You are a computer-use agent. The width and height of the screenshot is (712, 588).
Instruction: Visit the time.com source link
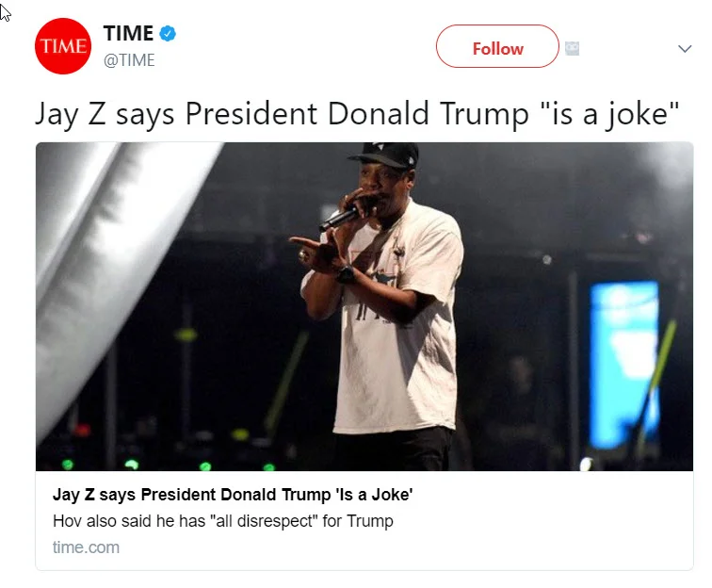tap(86, 547)
